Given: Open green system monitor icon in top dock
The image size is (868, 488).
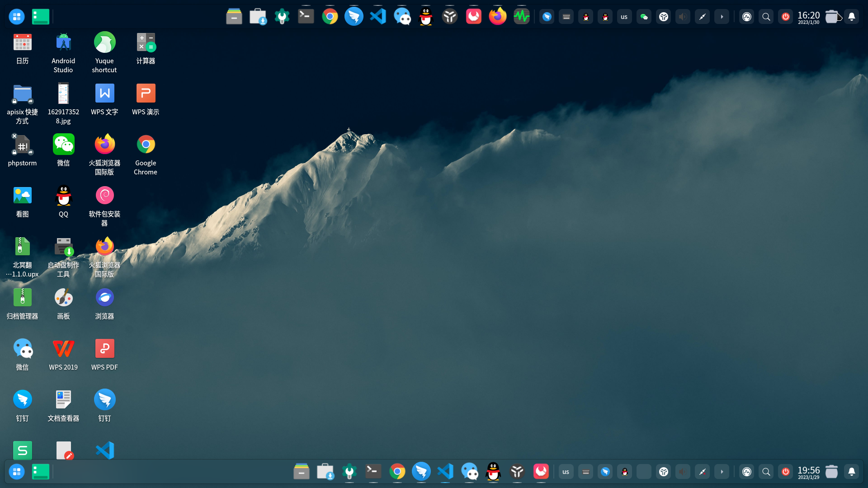Looking at the screenshot, I should click(521, 17).
